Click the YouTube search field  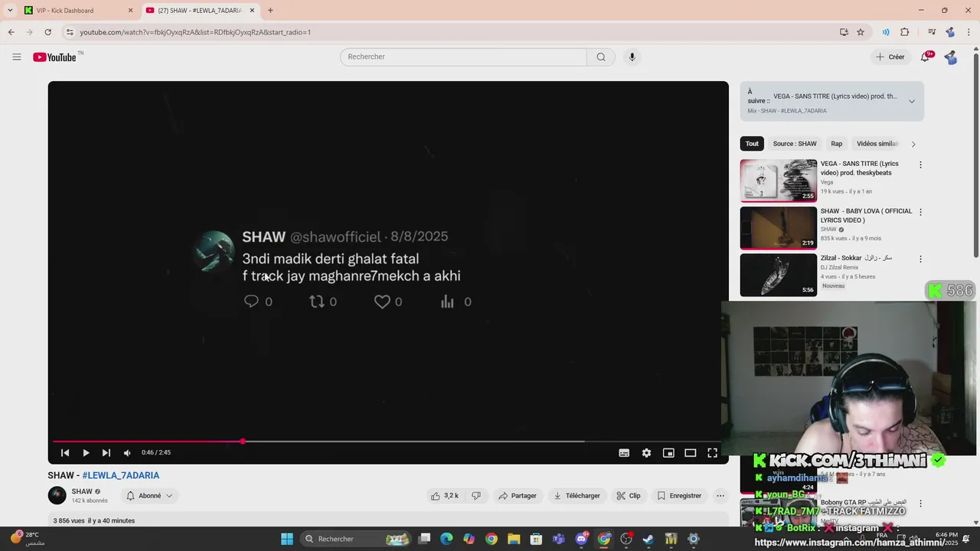[x=463, y=57]
